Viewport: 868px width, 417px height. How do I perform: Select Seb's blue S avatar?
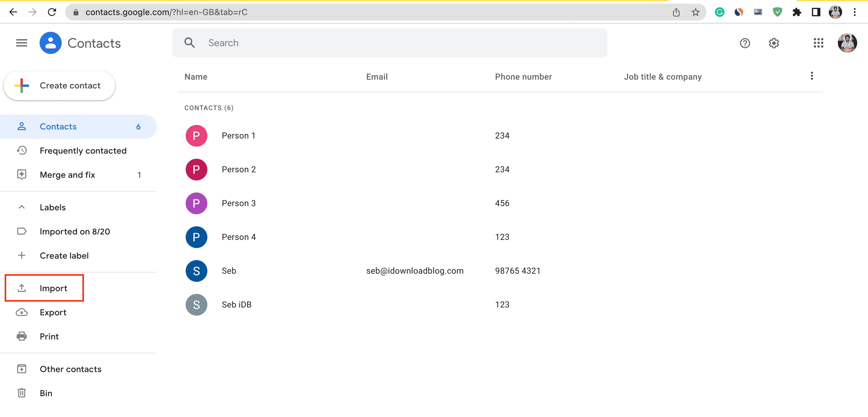[197, 271]
